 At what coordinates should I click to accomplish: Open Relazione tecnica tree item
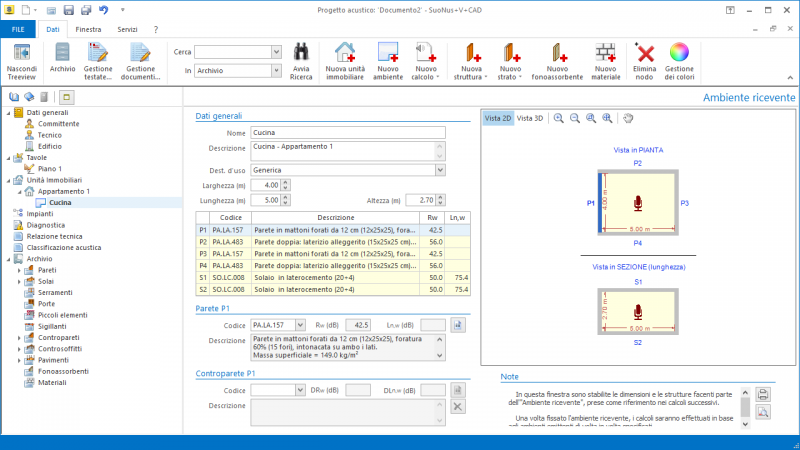tap(54, 236)
